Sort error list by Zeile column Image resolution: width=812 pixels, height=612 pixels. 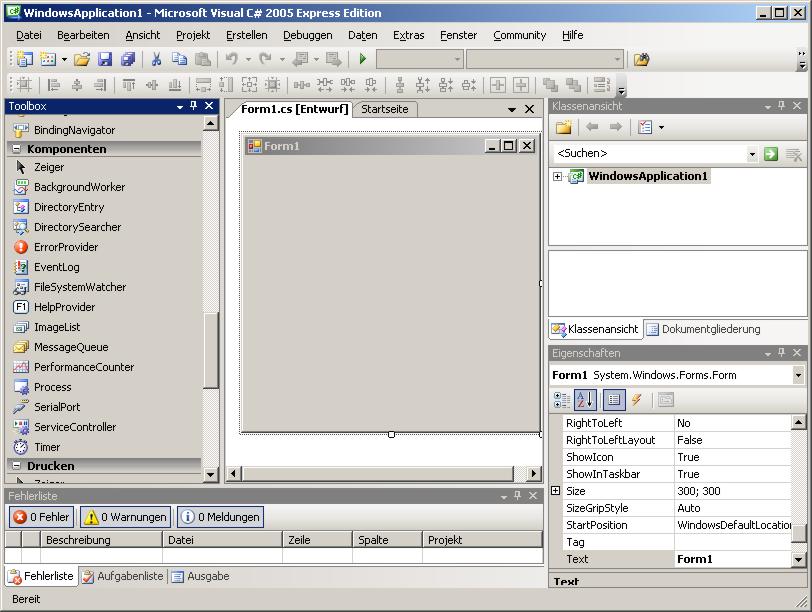[x=317, y=540]
